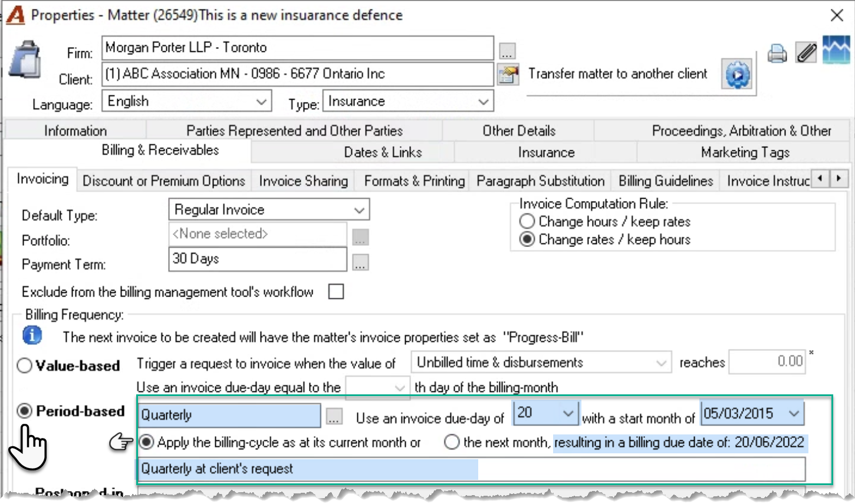
Task: Select Change hours / keep rates option
Action: tap(527, 222)
